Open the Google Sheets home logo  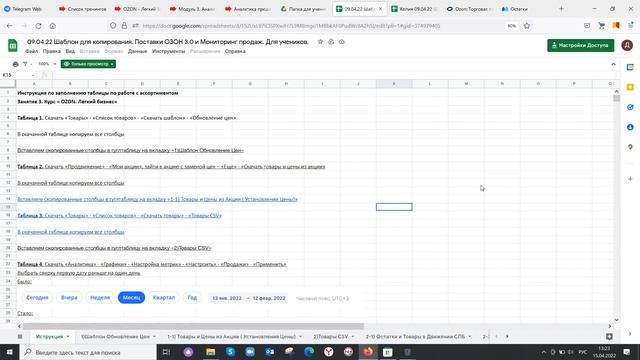point(13,45)
